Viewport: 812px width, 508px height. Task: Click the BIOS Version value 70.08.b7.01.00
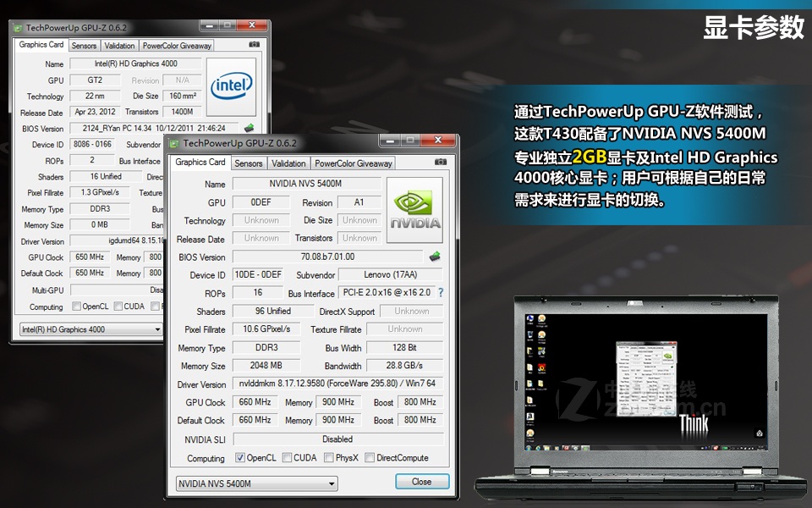tap(327, 257)
